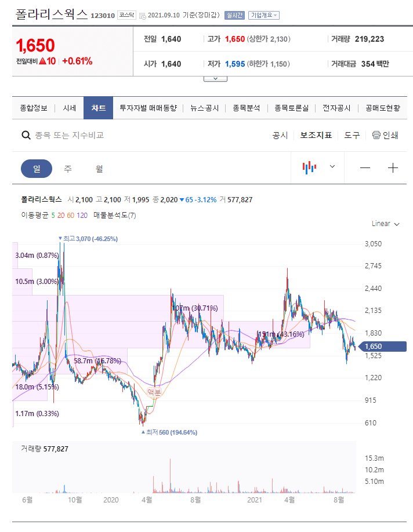Click the search magnifier icon
Image resolution: width=413 pixels, height=532 pixels.
pyautogui.click(x=26, y=136)
